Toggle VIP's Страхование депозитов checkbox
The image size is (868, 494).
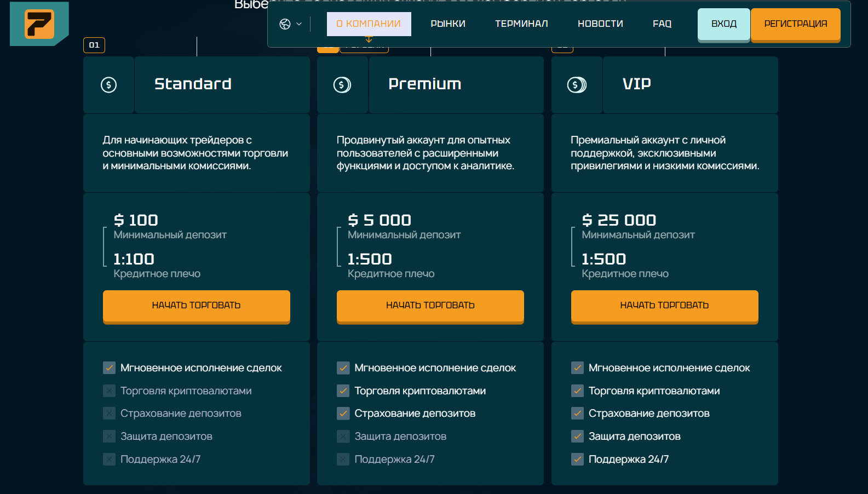pos(577,413)
